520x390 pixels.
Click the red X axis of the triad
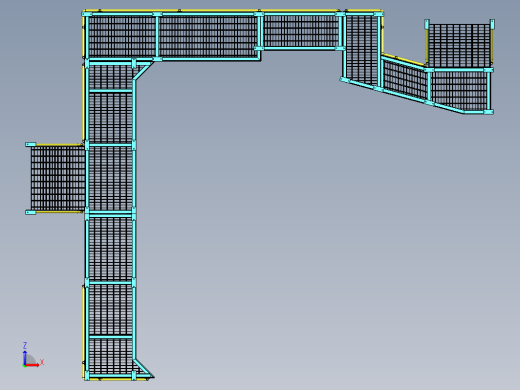32,365
